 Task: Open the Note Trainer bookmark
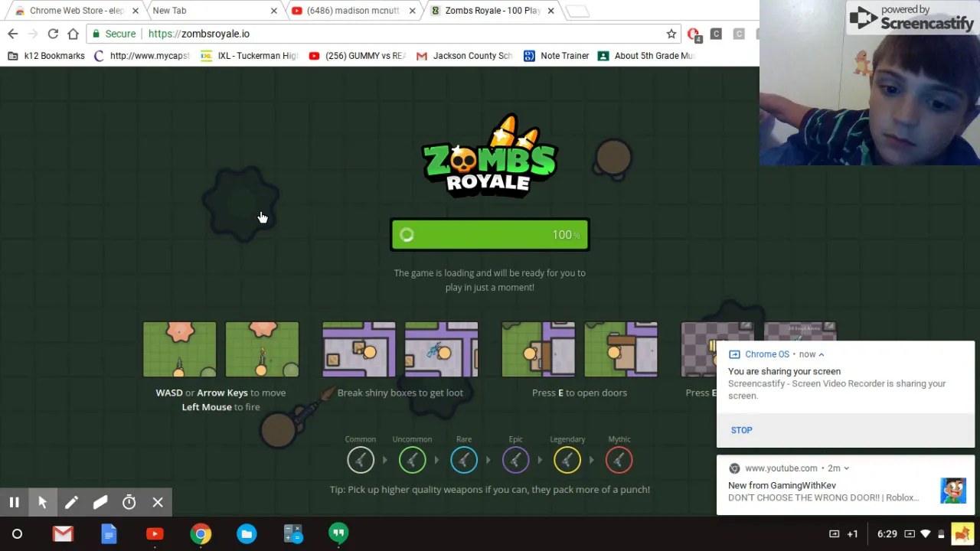pyautogui.click(x=557, y=56)
